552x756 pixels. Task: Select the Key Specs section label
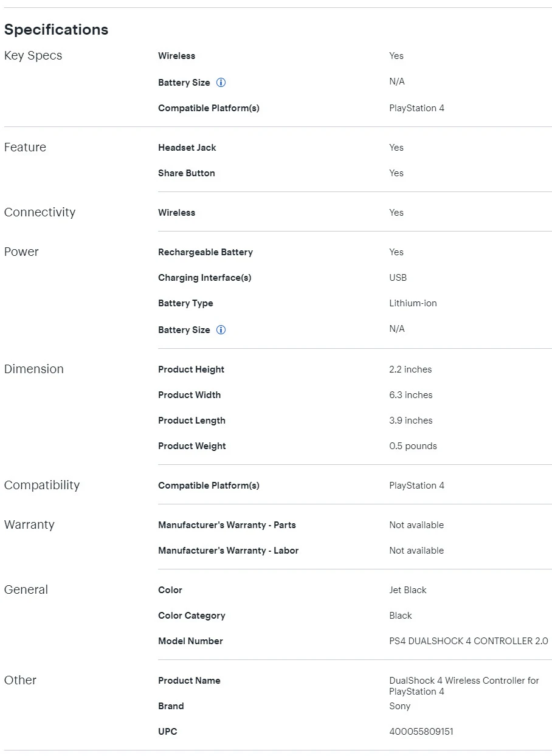pyautogui.click(x=33, y=56)
